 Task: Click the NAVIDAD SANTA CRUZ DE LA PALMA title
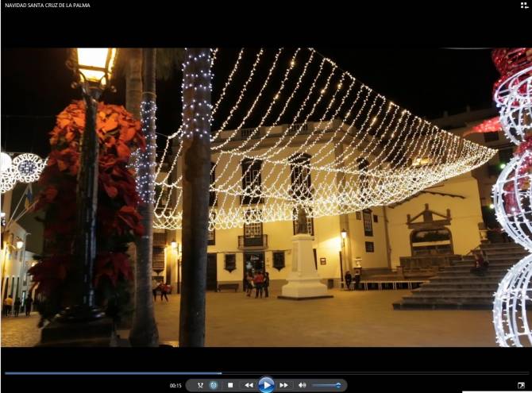(x=48, y=5)
